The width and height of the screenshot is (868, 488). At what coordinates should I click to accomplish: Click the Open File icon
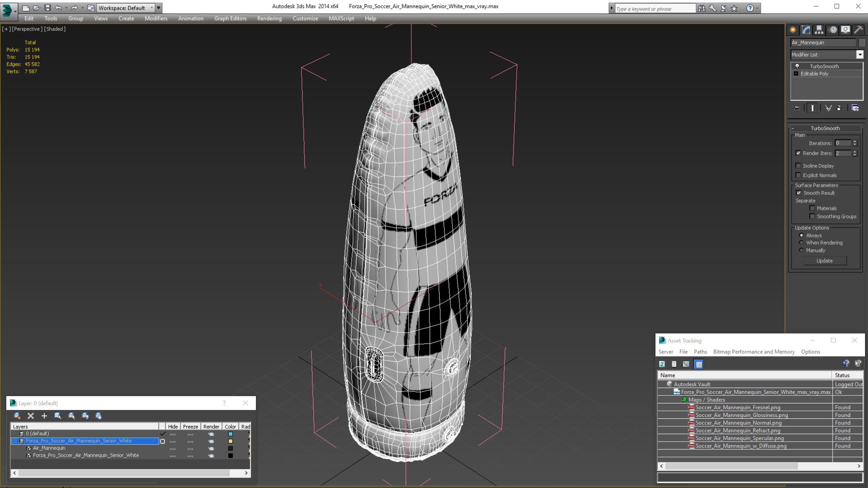coord(36,8)
